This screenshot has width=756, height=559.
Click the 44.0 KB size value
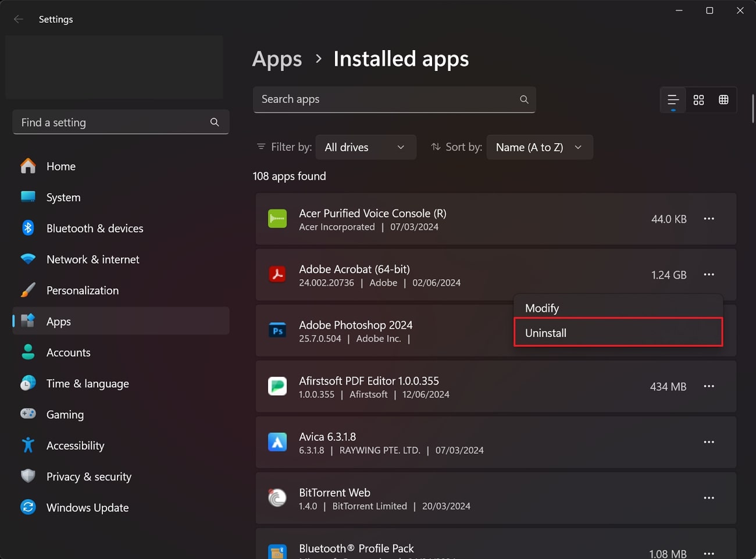pyautogui.click(x=669, y=219)
